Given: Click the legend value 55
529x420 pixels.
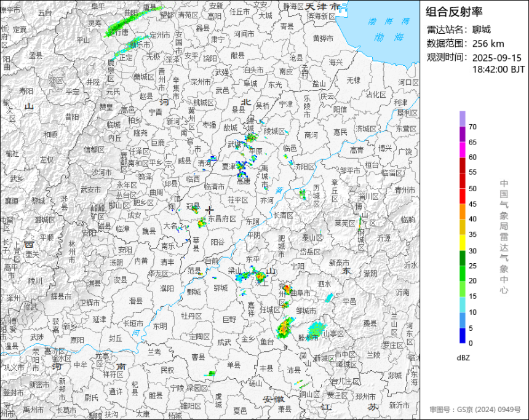Looking at the screenshot, I should (x=472, y=172).
